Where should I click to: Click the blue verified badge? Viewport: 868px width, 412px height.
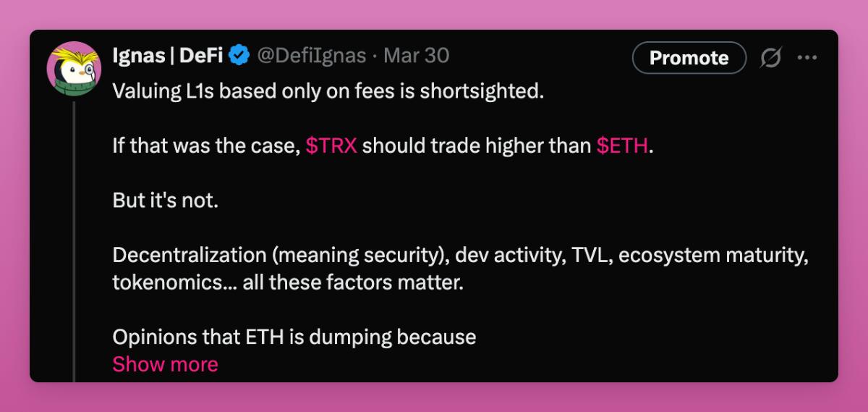click(239, 56)
